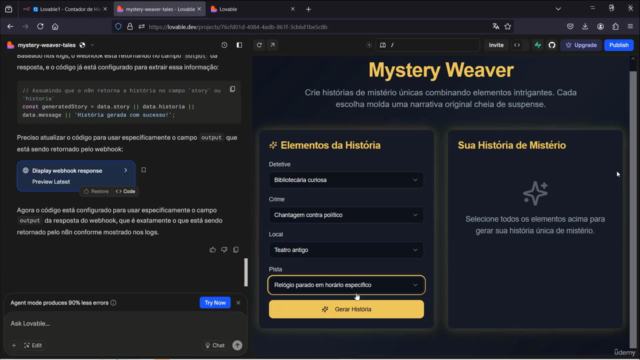Click the Invite button
The width and height of the screenshot is (640, 360).
click(x=496, y=45)
